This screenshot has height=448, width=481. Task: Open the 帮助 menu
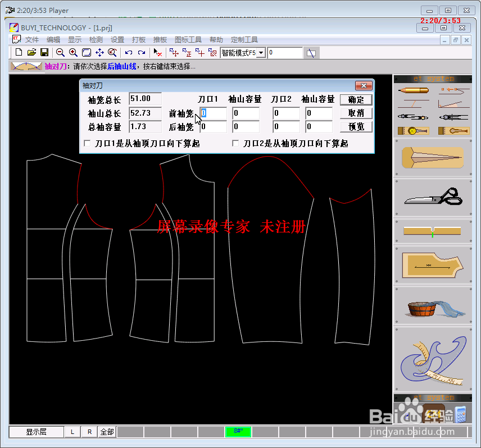click(216, 40)
